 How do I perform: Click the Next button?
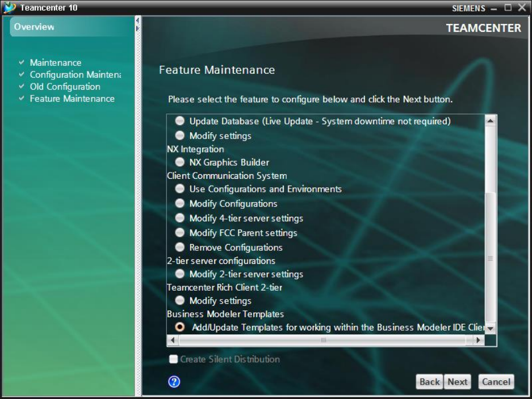pos(458,382)
